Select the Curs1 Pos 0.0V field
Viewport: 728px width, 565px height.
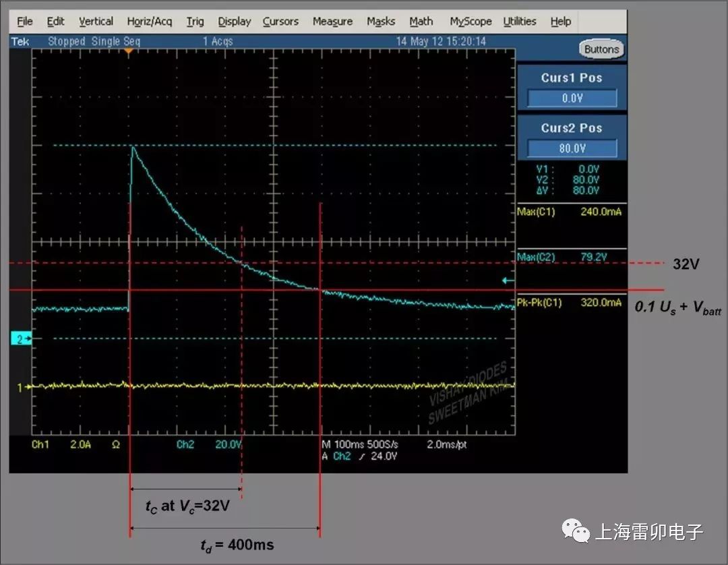(x=572, y=98)
